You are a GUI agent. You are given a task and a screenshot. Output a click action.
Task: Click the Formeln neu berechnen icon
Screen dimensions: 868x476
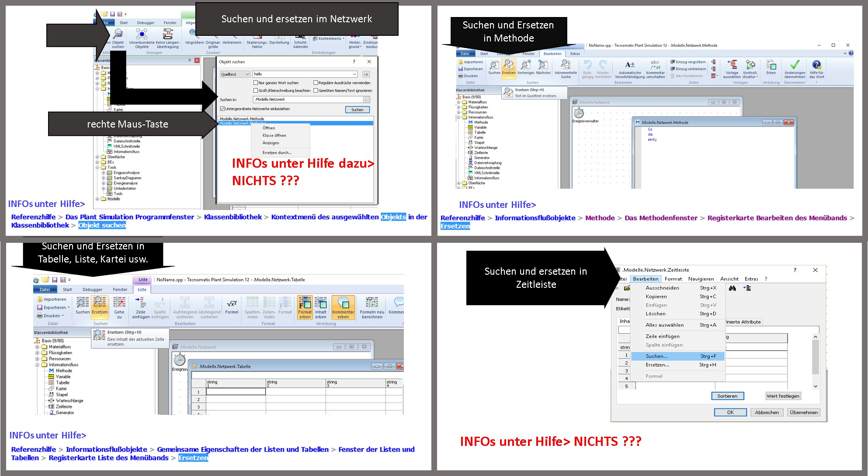372,307
